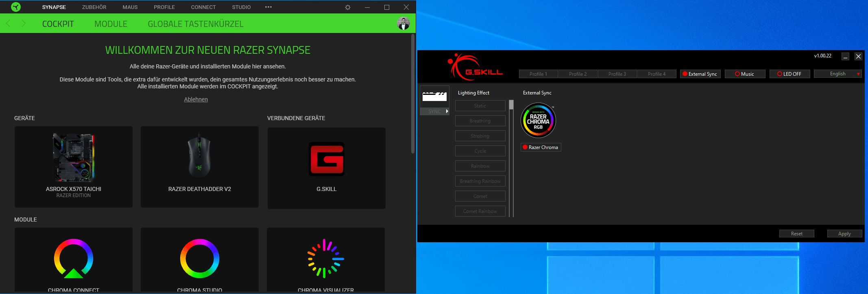Enable Music mode in G.SKILL app
The height and width of the screenshot is (294, 868).
(x=745, y=74)
